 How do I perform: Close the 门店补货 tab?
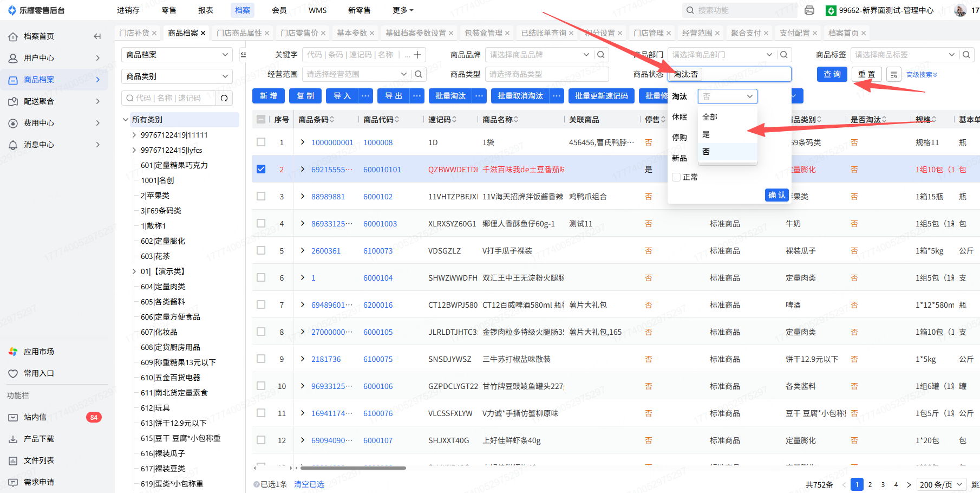[154, 33]
